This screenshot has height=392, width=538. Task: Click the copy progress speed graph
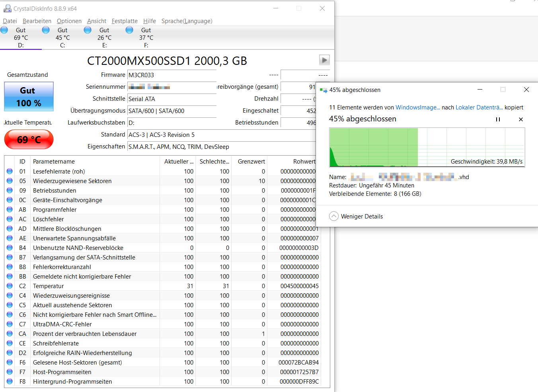point(427,147)
